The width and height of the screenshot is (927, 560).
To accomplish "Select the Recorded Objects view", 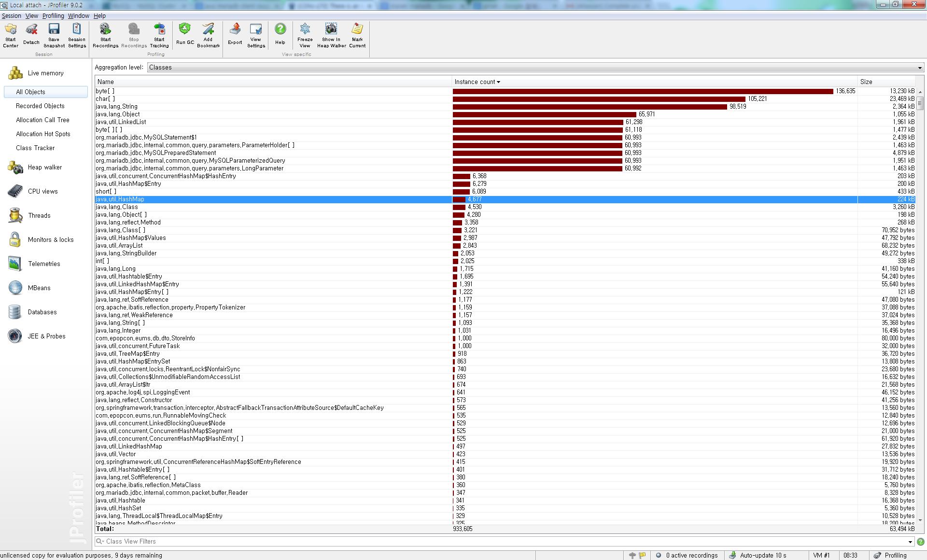I will pyautogui.click(x=40, y=106).
